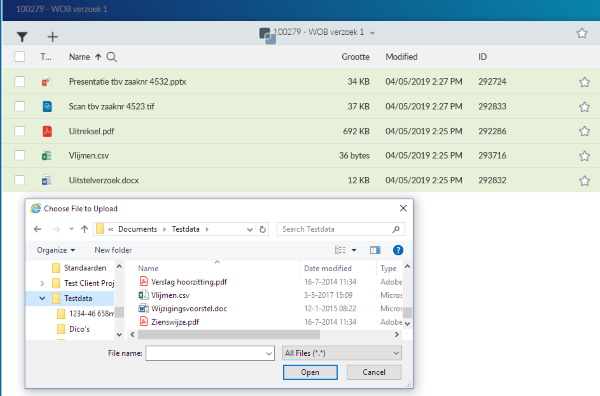Expand the Test Client Proj folder node
Image resolution: width=600 pixels, height=396 pixels.
tap(42, 283)
